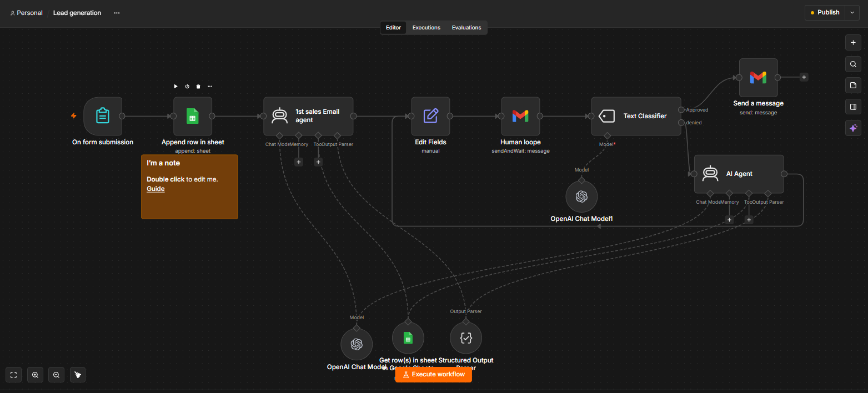868x393 pixels.
Task: Open the Get row(s) in sheet node
Action: point(408,338)
